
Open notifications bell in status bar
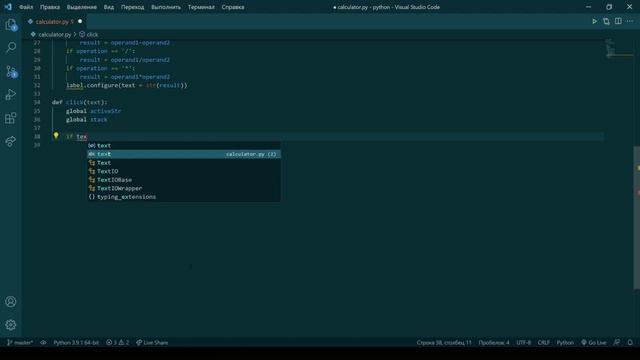coord(630,342)
